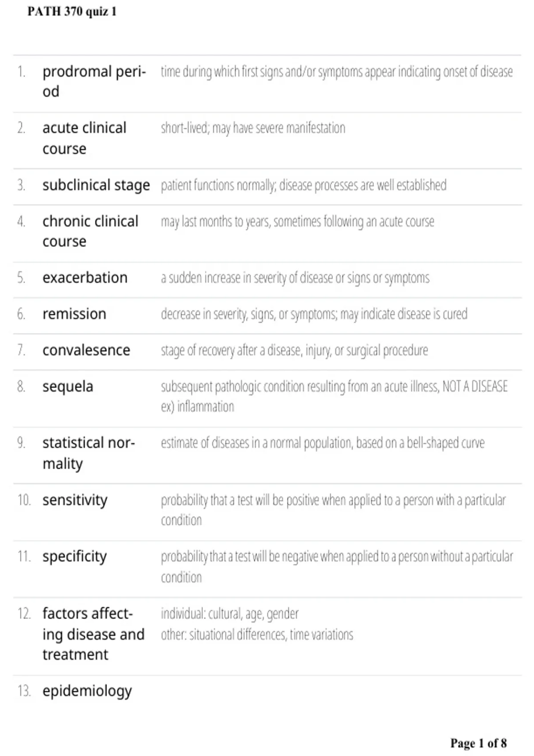
Task: Select 'statistical normality' term
Action: click(89, 453)
